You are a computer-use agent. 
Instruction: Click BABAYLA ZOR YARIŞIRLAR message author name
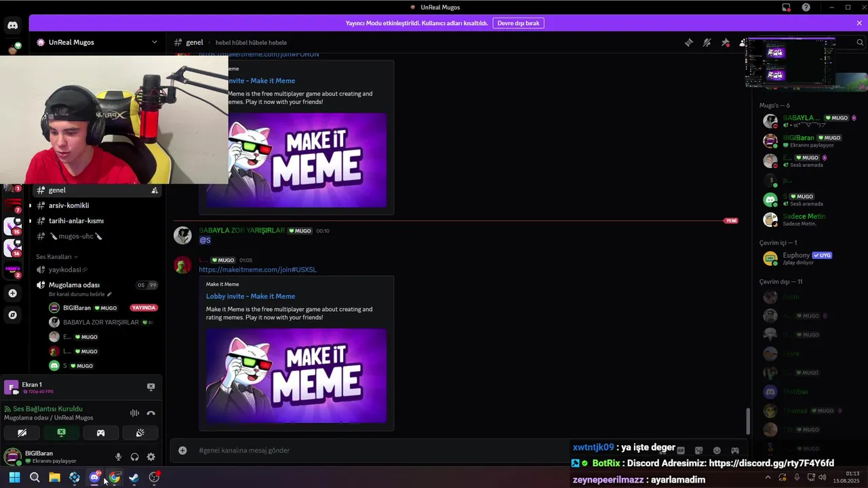click(x=241, y=230)
